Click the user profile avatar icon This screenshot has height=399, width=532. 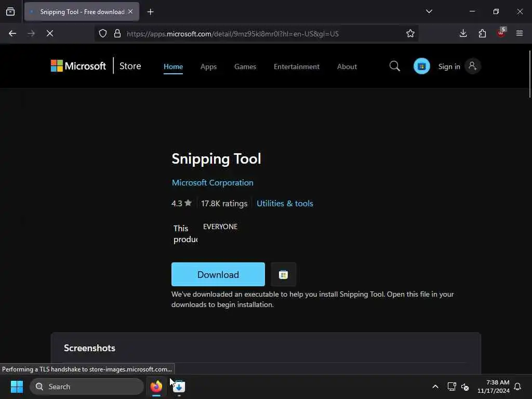pyautogui.click(x=473, y=66)
